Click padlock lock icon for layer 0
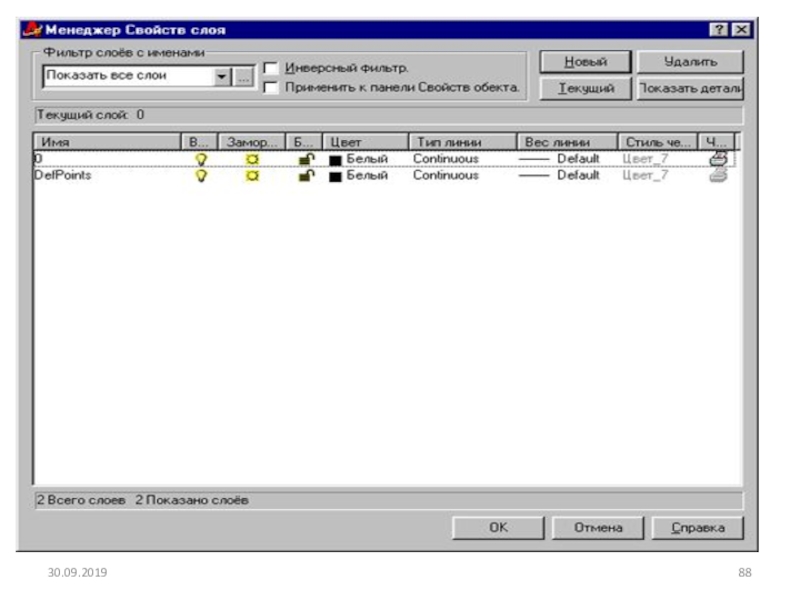This screenshot has width=800, height=600. coord(306,159)
